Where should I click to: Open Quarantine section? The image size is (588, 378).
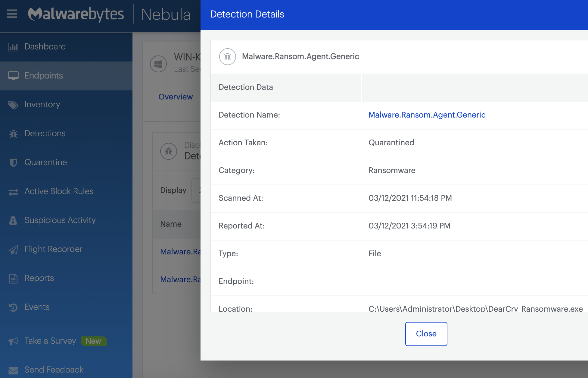coord(66,162)
